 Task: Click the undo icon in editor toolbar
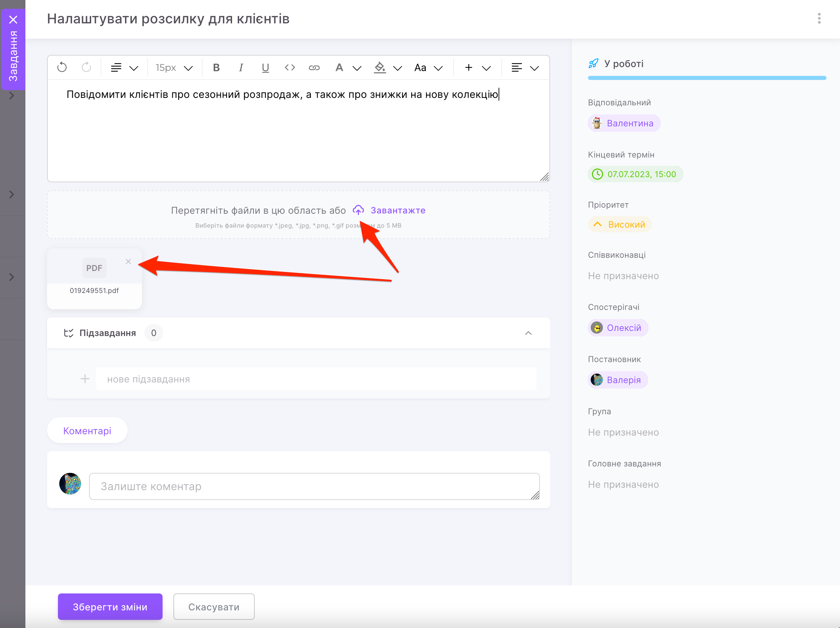[x=62, y=68]
